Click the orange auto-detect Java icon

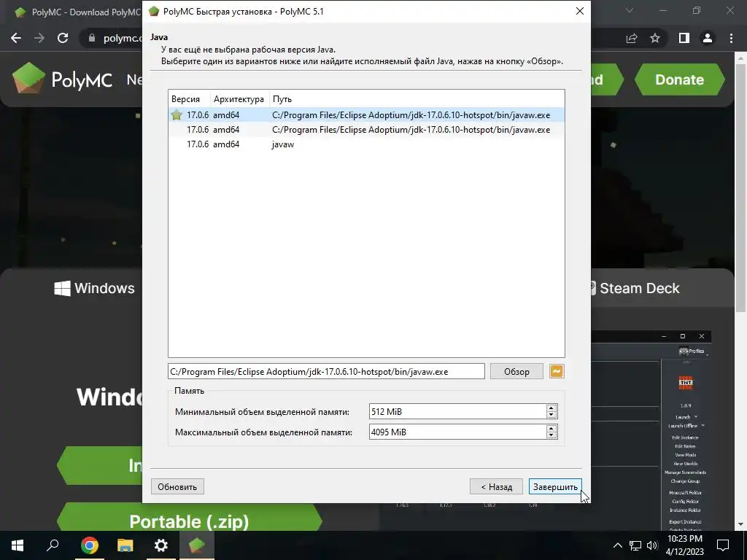557,371
